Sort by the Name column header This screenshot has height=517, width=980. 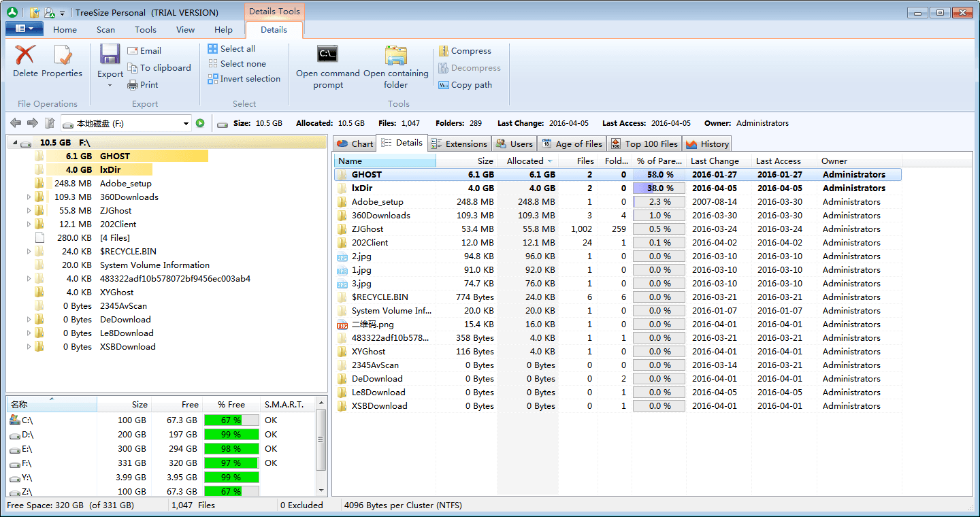coord(385,161)
